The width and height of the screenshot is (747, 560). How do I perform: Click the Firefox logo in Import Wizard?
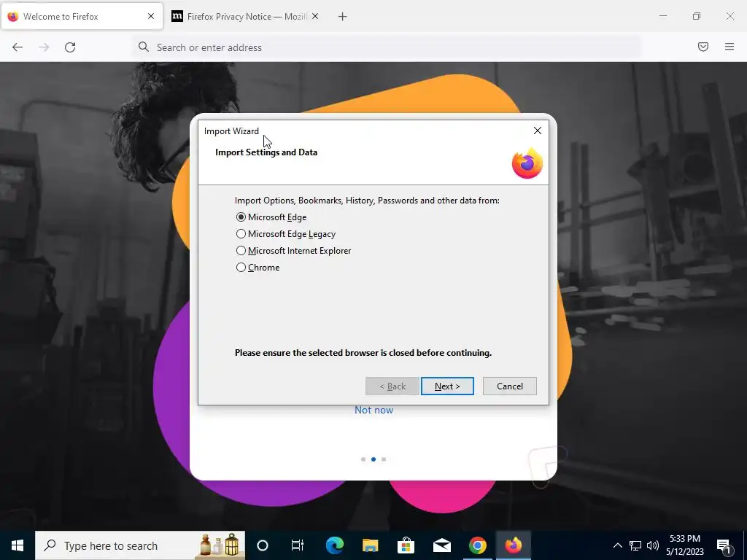coord(527,163)
